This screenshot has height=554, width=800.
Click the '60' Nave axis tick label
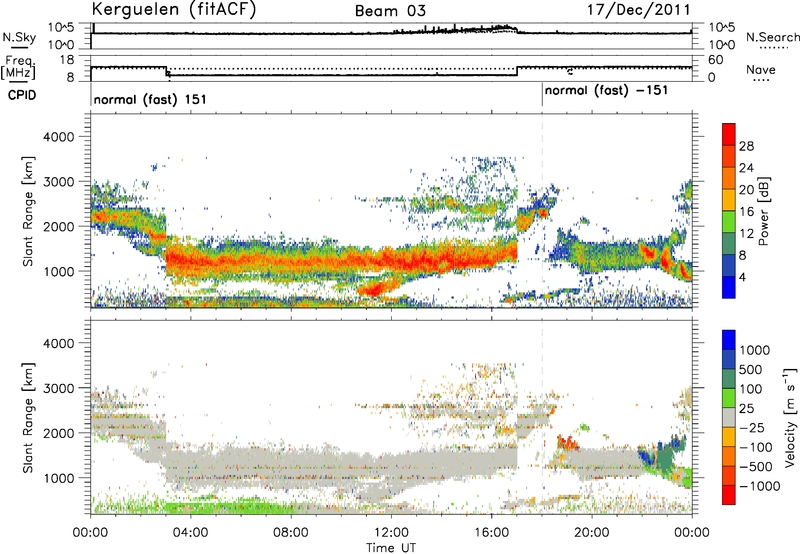[715, 60]
